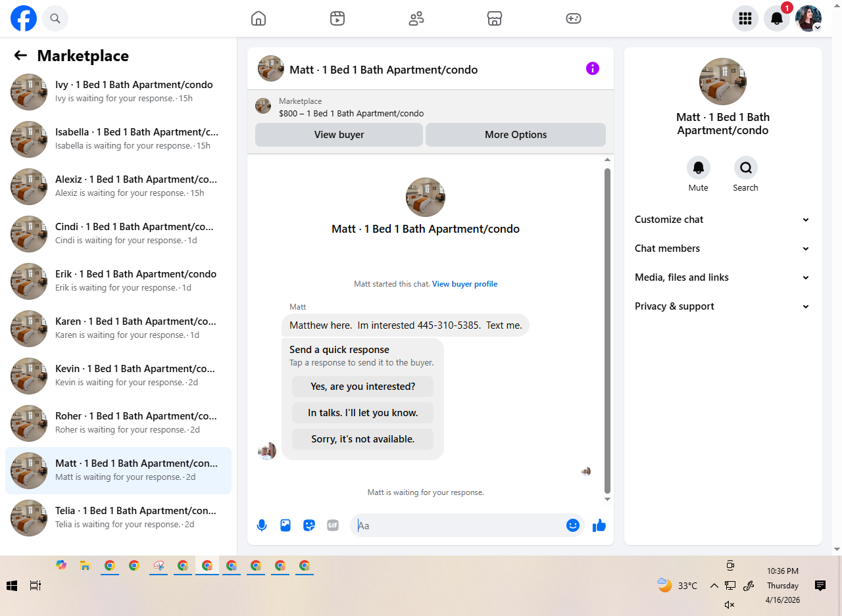The height and width of the screenshot is (616, 842).
Task: Click the View buyer button
Action: click(x=339, y=135)
